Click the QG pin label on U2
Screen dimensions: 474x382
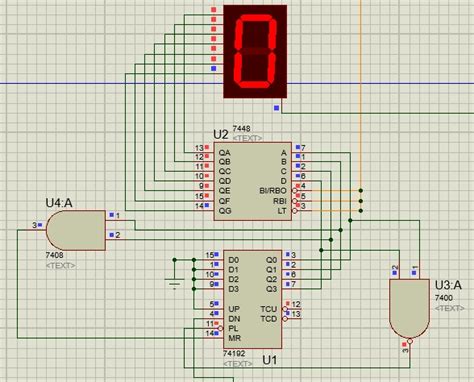225,211
